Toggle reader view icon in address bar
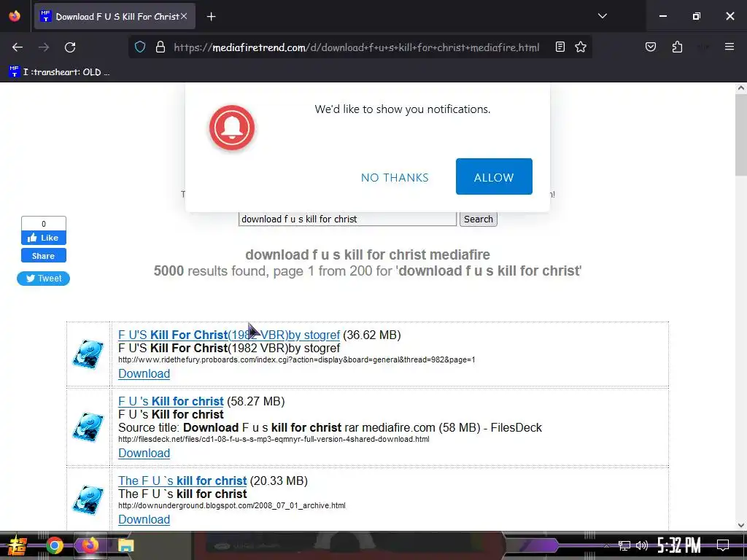The height and width of the screenshot is (560, 747). pos(560,47)
